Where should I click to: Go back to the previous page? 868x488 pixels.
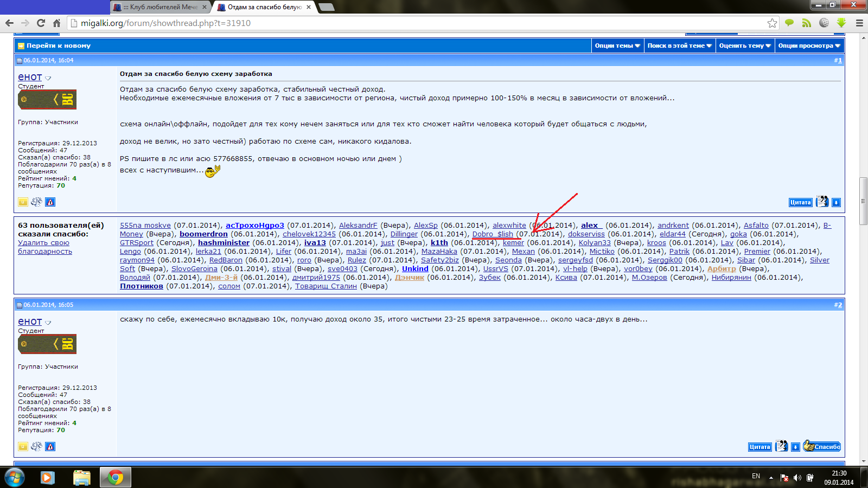click(x=9, y=23)
